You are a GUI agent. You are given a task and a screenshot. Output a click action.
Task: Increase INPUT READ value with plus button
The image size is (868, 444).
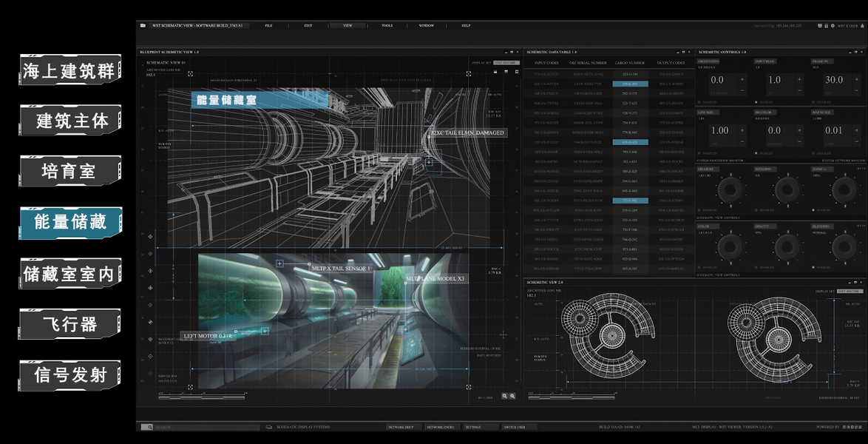point(799,80)
